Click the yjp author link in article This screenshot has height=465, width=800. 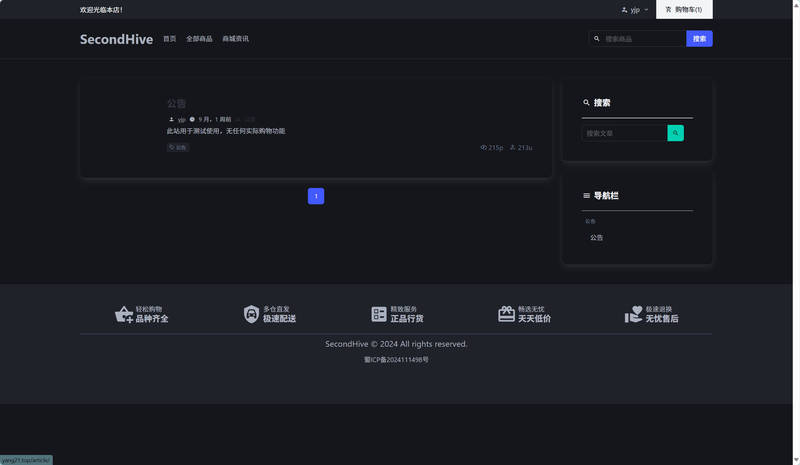pyautogui.click(x=181, y=119)
